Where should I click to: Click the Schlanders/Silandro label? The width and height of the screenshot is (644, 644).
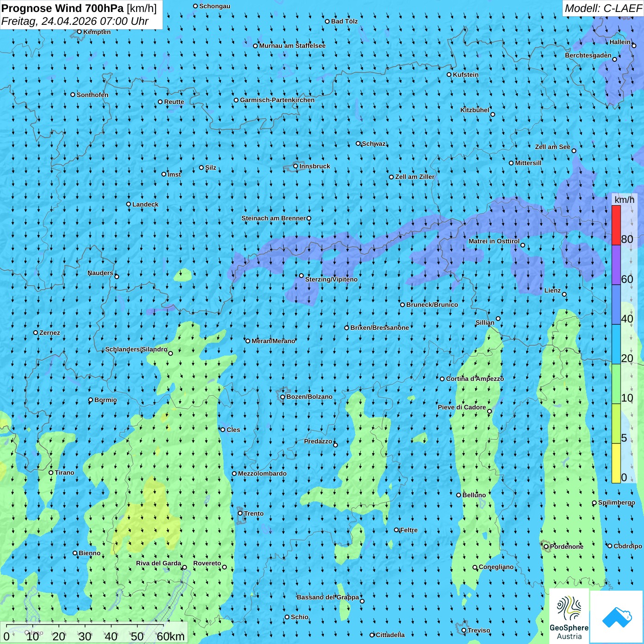[x=136, y=349]
